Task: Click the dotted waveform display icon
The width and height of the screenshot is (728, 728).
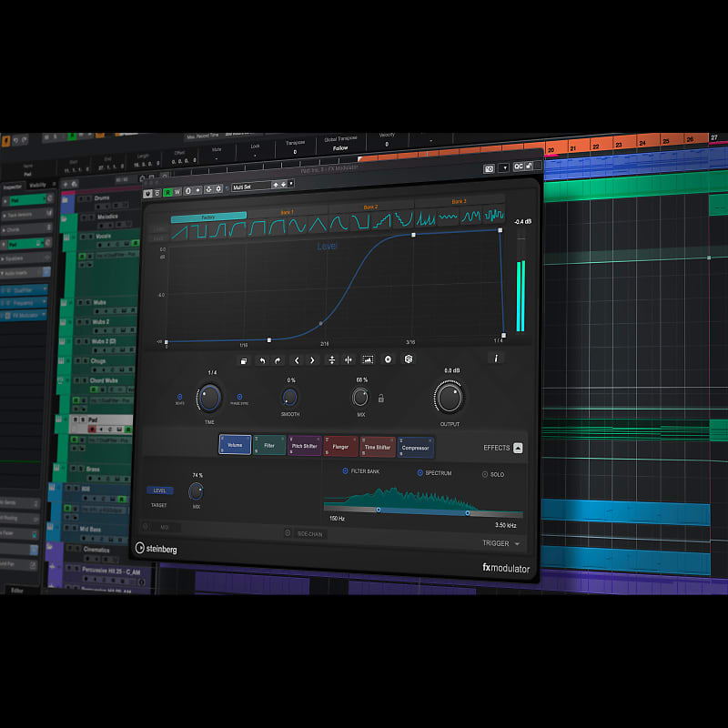Action: (368, 359)
